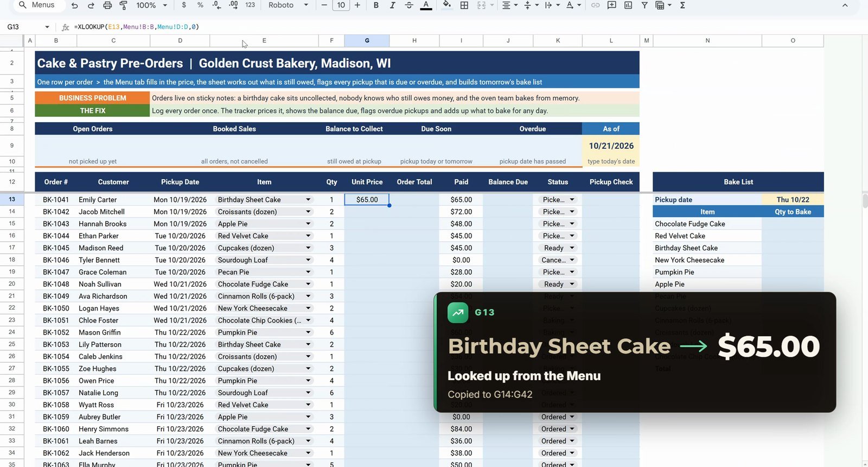This screenshot has height=467, width=868.
Task: Undo the last action
Action: pyautogui.click(x=75, y=5)
